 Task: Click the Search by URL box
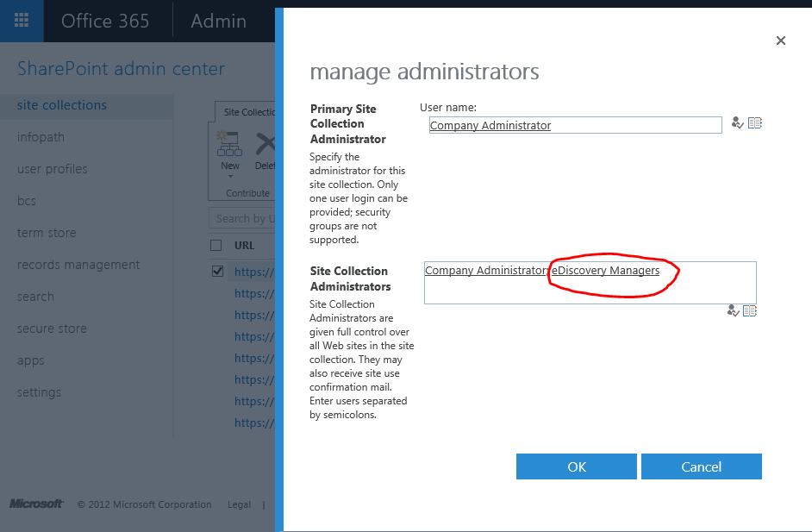click(x=242, y=219)
